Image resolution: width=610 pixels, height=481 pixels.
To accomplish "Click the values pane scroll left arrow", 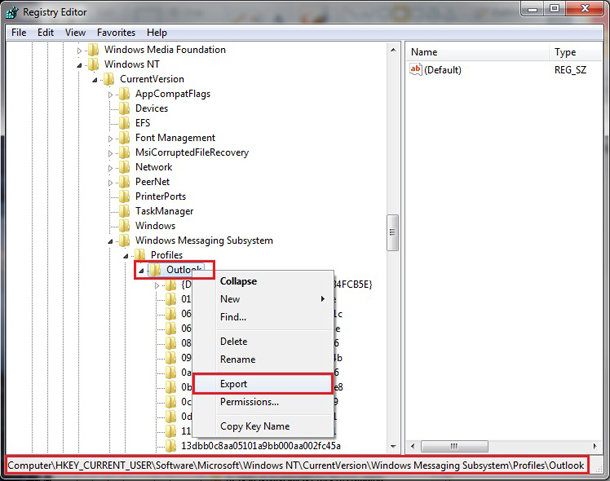I will 412,446.
